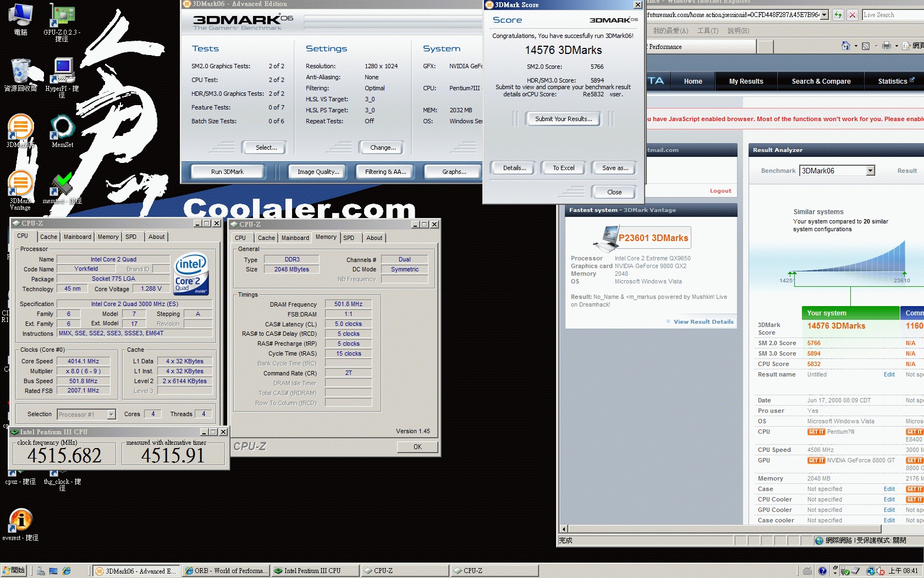The width and height of the screenshot is (924, 578).
Task: Open the Processor #1 selection dropdown
Action: point(112,415)
